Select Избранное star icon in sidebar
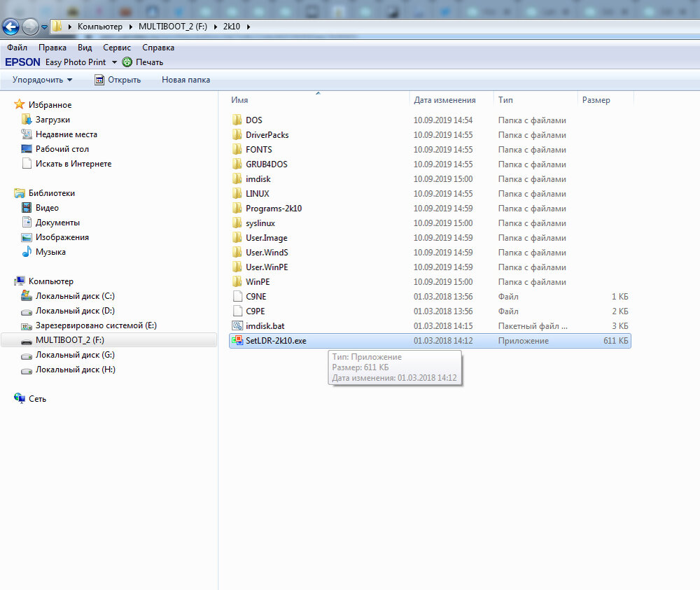 19,104
